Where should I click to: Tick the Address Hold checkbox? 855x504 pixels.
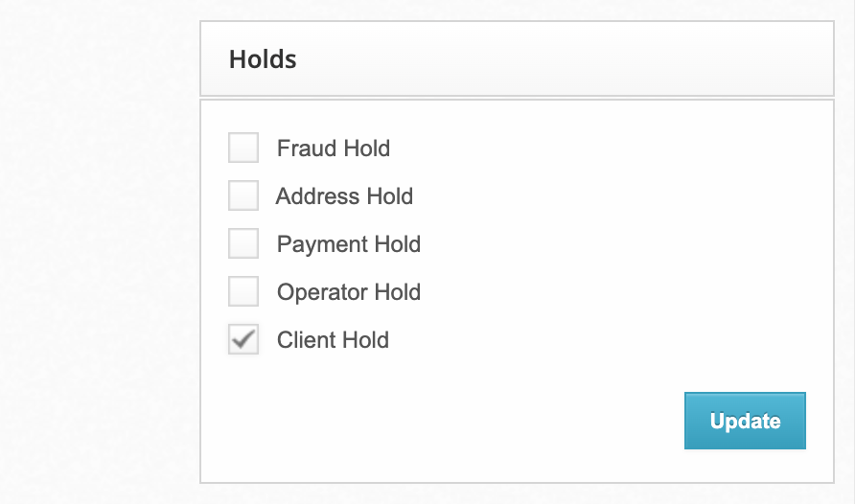(243, 195)
